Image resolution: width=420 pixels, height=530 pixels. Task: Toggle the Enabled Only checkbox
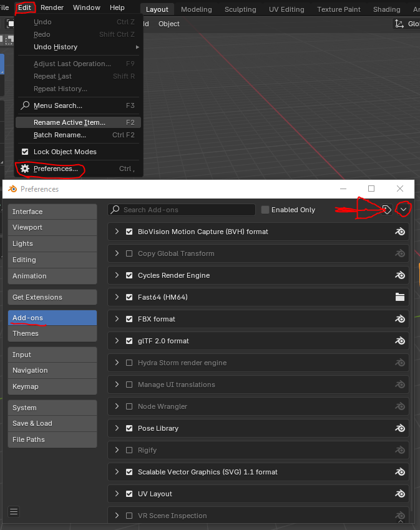265,210
